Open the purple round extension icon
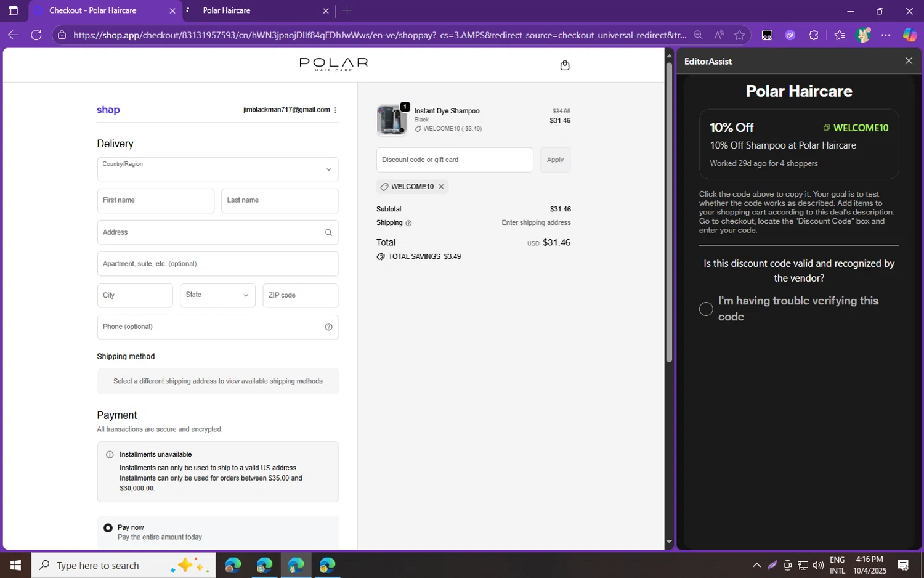Screen dimensions: 924x578 point(790,35)
